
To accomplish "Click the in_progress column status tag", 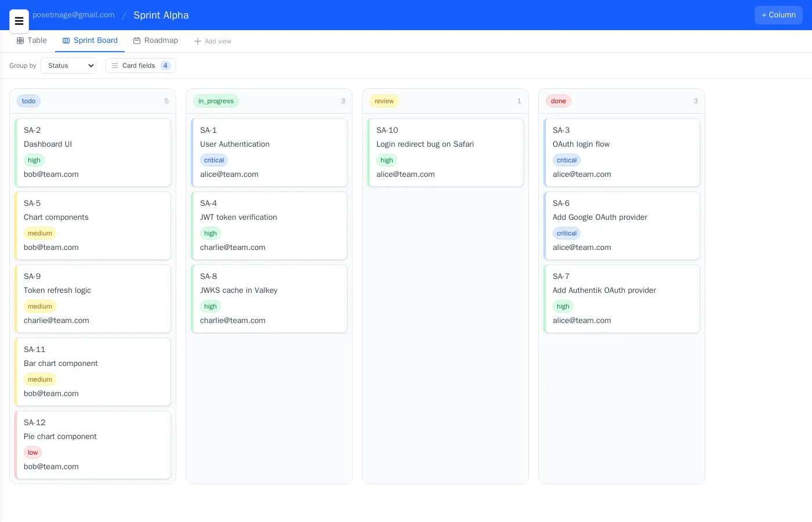I will (216, 101).
